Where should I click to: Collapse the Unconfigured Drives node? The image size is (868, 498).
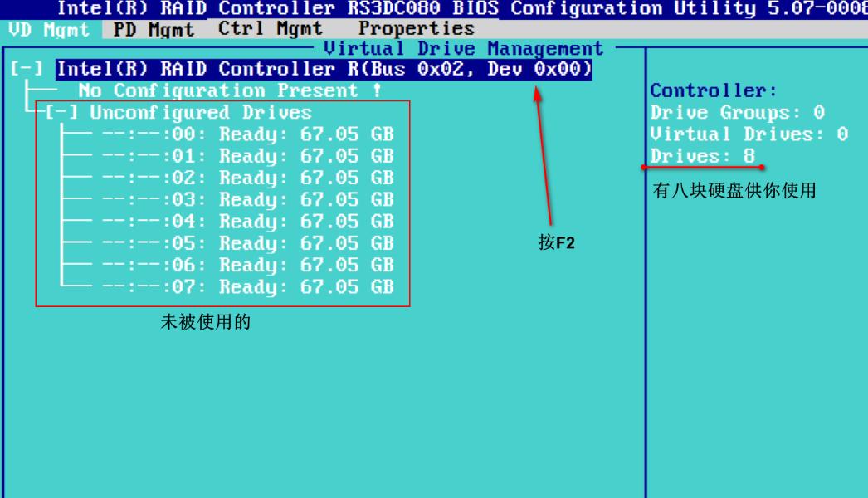(61, 112)
